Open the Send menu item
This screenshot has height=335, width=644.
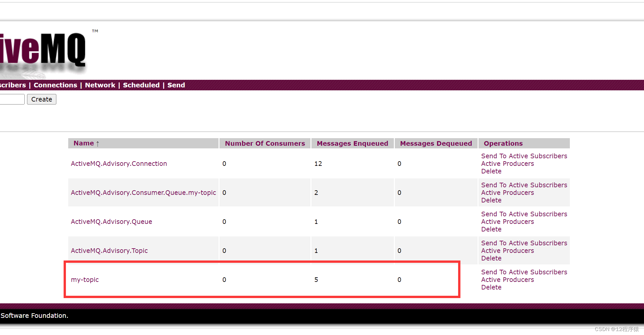click(x=176, y=85)
